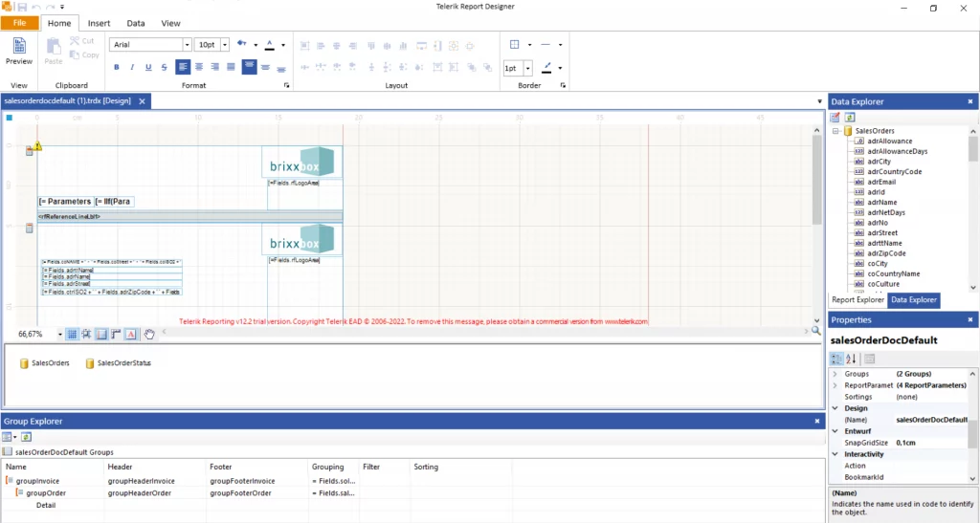Open background color dropdown arrow
Screen dimensions: 980x523
click(256, 45)
